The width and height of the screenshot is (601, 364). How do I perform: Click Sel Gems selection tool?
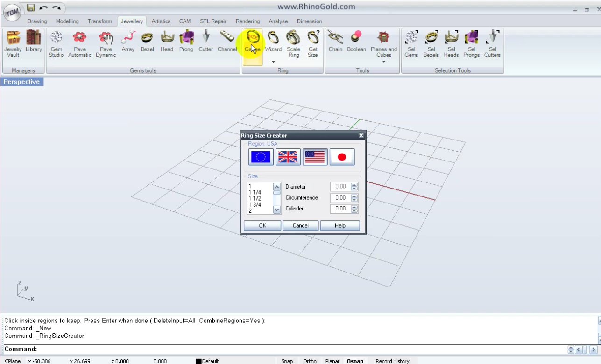411,44
